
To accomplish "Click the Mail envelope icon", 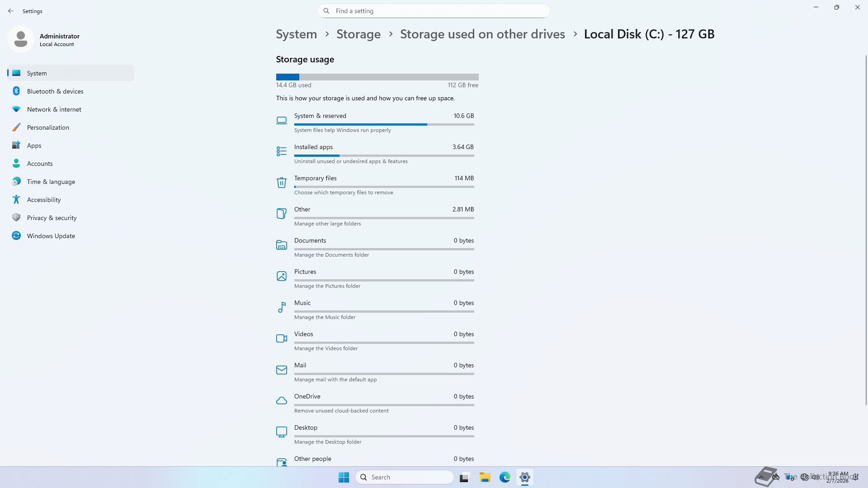I will (281, 370).
